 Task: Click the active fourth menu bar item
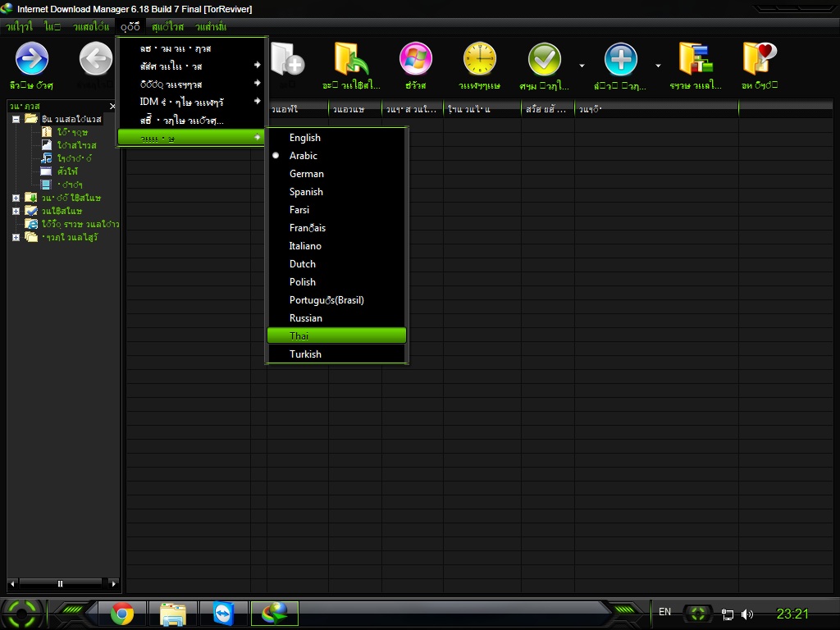coord(130,26)
